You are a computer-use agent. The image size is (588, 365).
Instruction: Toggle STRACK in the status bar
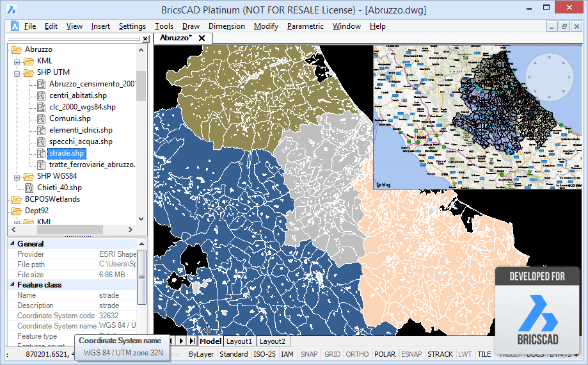(x=440, y=354)
